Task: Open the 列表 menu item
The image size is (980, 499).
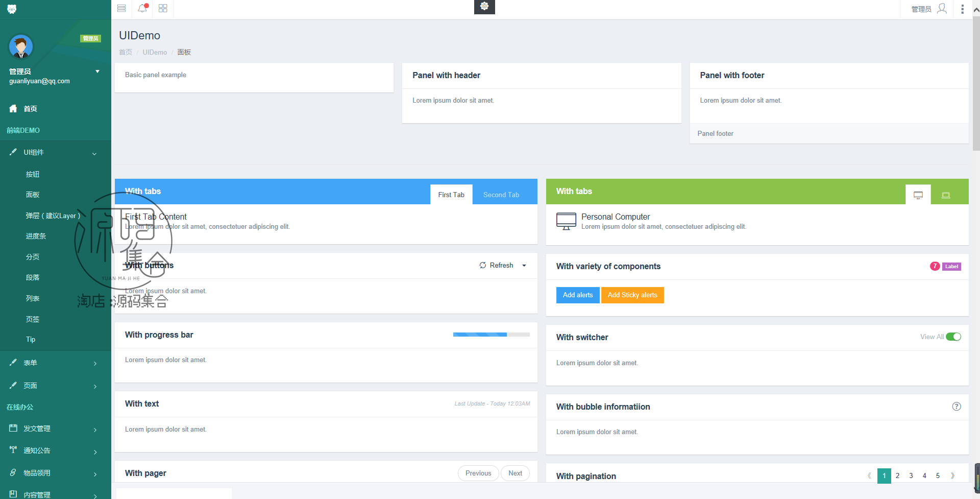Action: coord(33,298)
